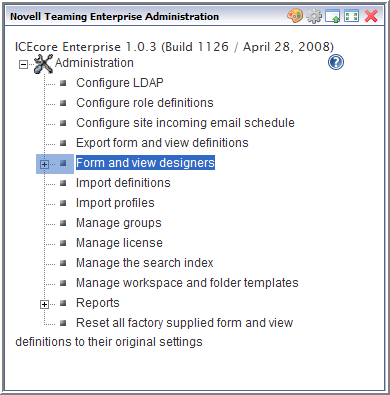Click the bullet icon beside Reset all factory supplied
Screen dimensions: 390x395
click(x=63, y=323)
